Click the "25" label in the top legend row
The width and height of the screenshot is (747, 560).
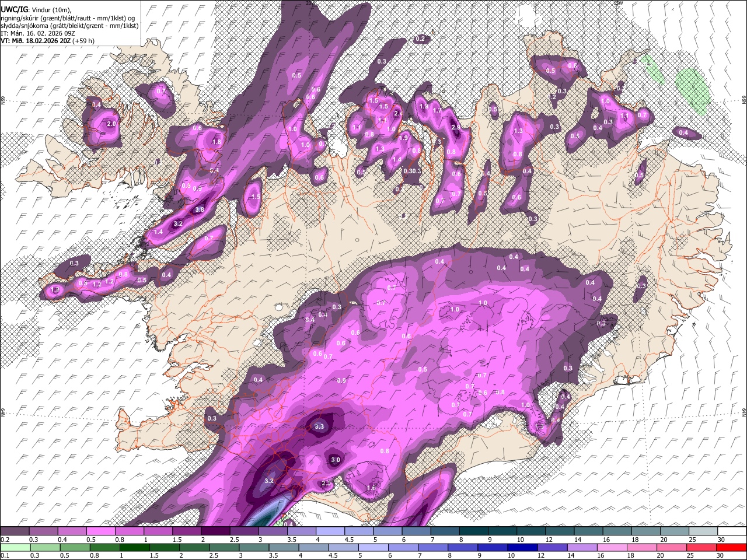(x=692, y=539)
